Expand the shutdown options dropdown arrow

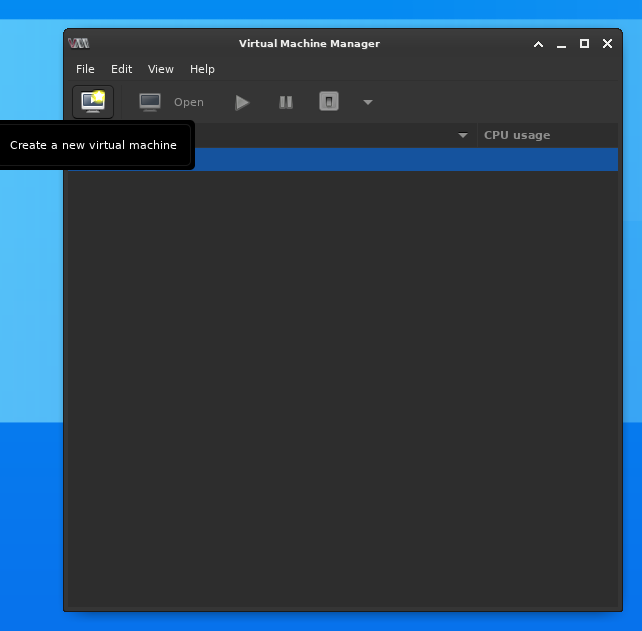point(367,102)
